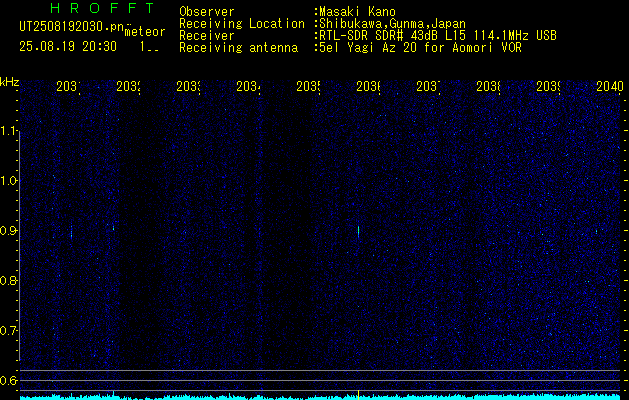The image size is (629, 400).
Task: Select the location Shibukawa,Gunma,Japan
Action: pyautogui.click(x=392, y=24)
